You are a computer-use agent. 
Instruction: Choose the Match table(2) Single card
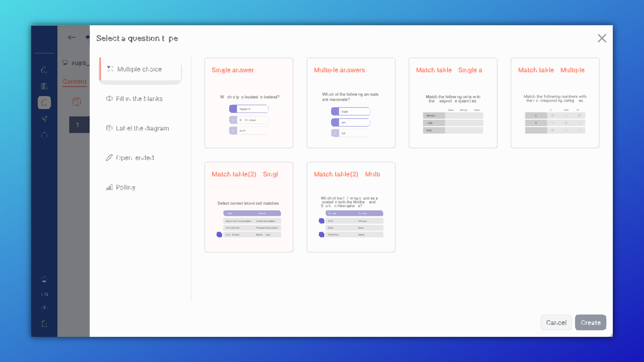click(x=249, y=207)
